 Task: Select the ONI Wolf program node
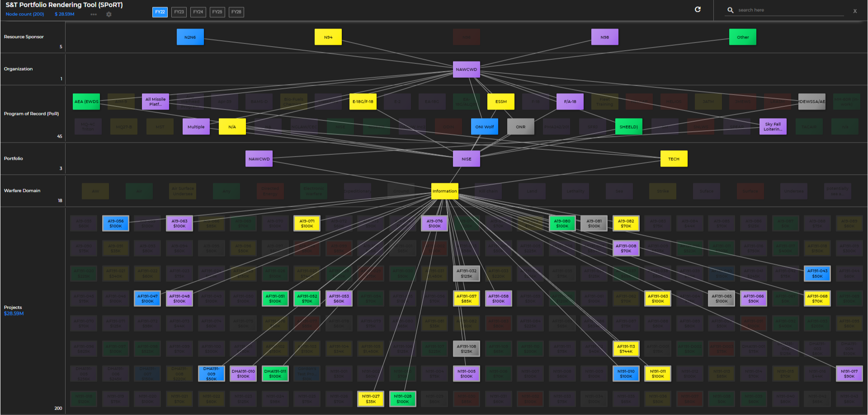(485, 127)
